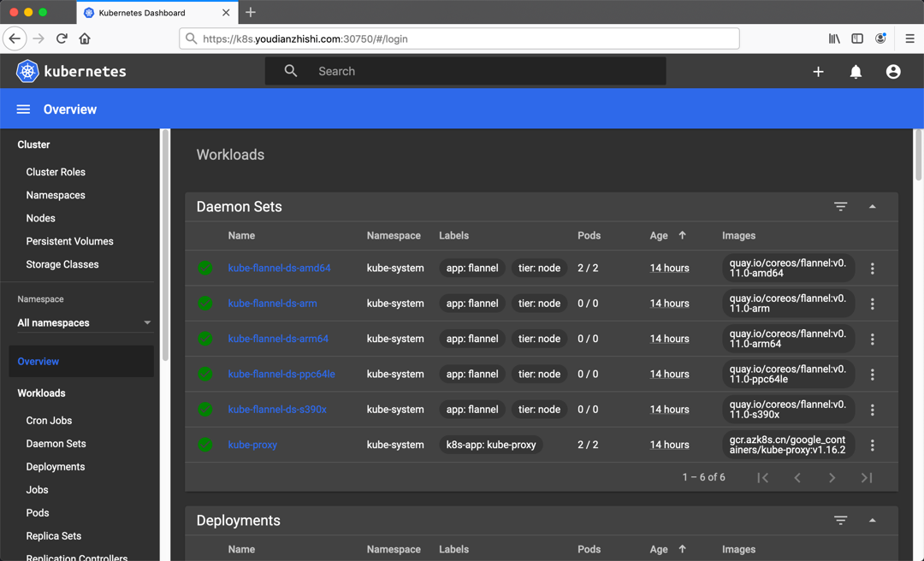
Task: Open actions menu for kube-proxy
Action: click(872, 445)
